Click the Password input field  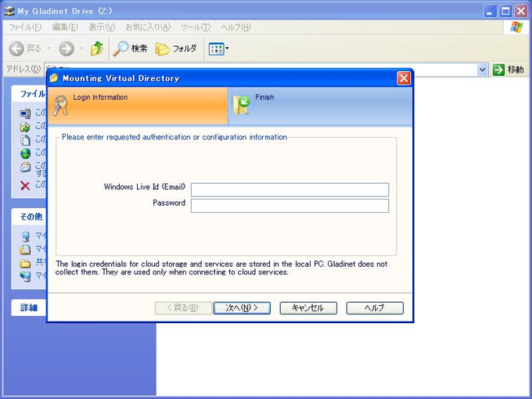click(289, 206)
